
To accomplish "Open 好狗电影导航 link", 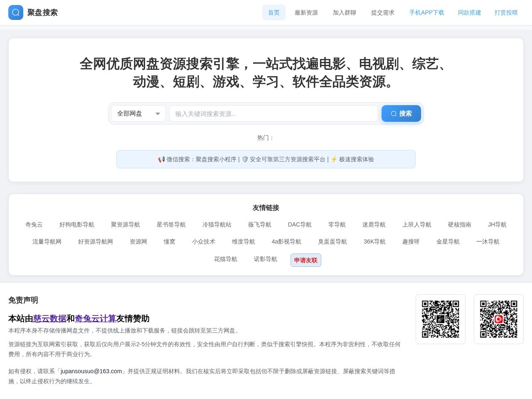I will click(77, 224).
